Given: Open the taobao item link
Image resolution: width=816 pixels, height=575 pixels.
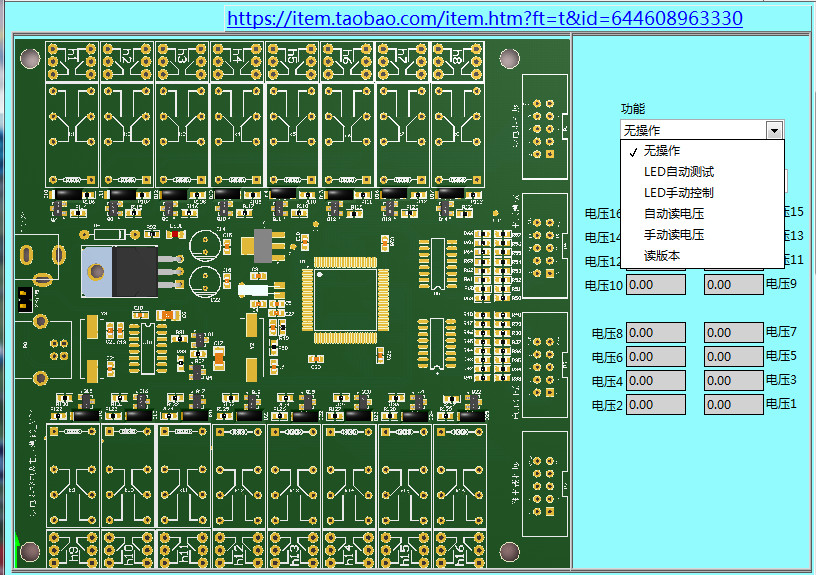Looking at the screenshot, I should click(x=484, y=19).
